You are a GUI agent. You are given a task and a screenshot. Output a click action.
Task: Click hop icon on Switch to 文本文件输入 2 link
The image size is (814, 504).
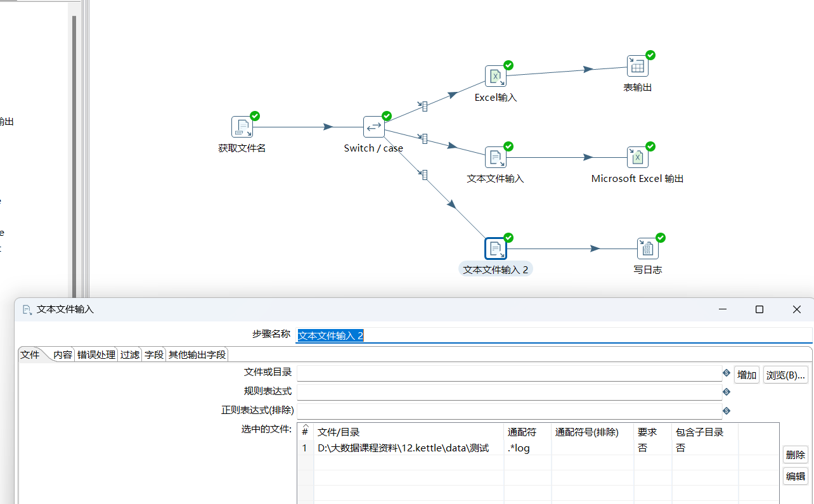[x=422, y=174]
